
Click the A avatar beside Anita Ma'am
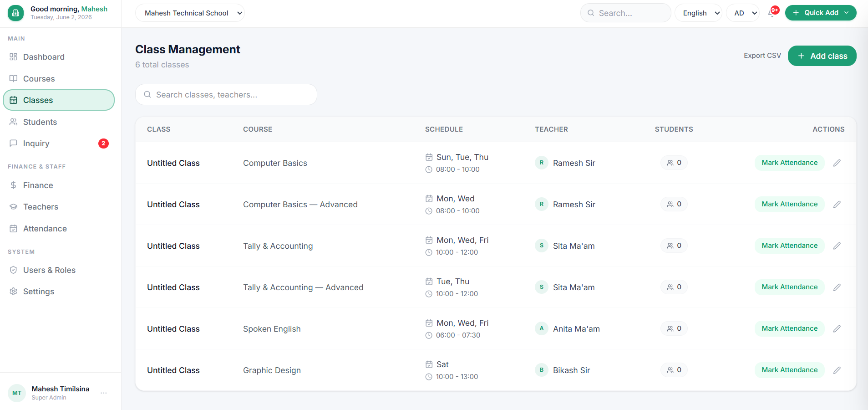pos(542,328)
